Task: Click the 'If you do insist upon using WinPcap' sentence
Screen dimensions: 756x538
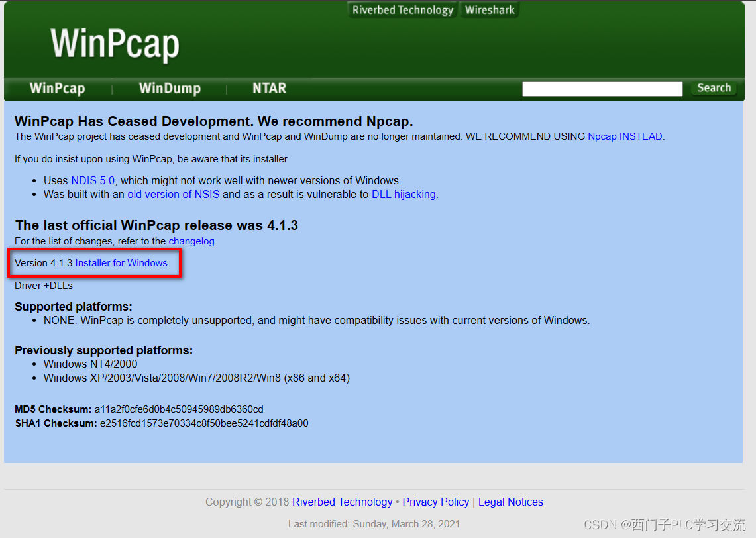Action: [x=151, y=159]
